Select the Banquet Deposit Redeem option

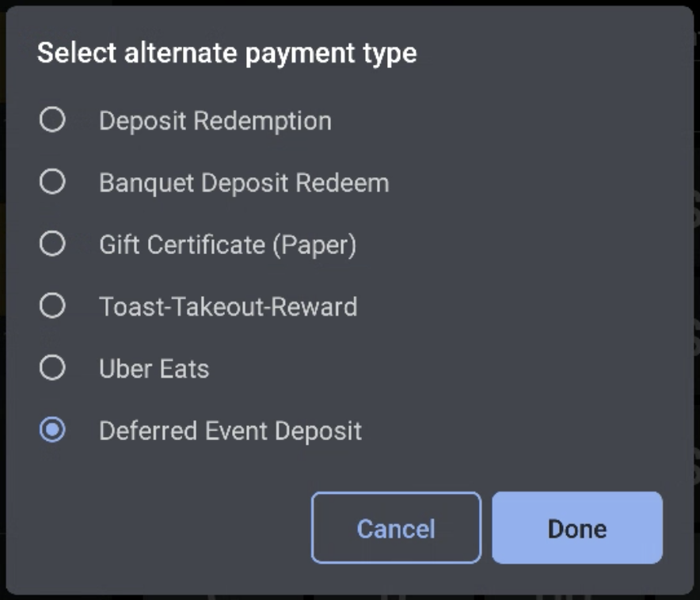(x=52, y=181)
